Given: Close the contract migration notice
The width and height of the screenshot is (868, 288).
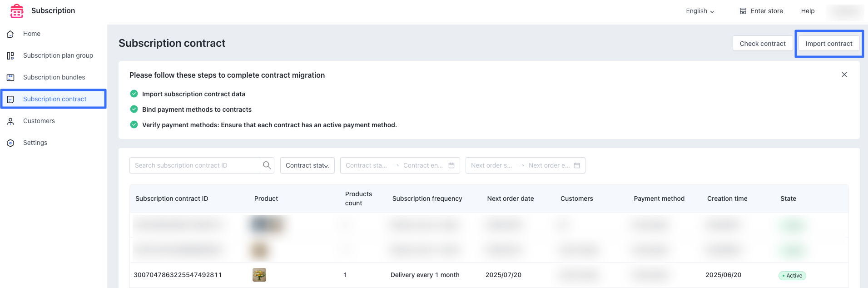Looking at the screenshot, I should [844, 74].
